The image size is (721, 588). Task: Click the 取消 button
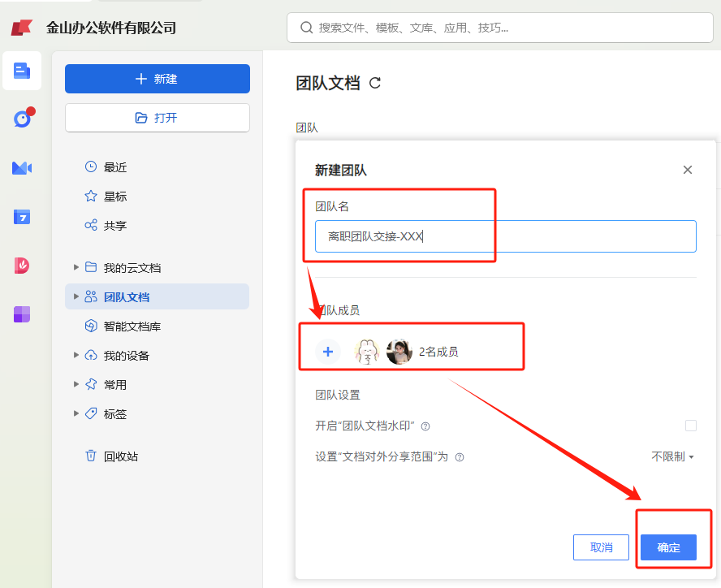click(x=601, y=547)
